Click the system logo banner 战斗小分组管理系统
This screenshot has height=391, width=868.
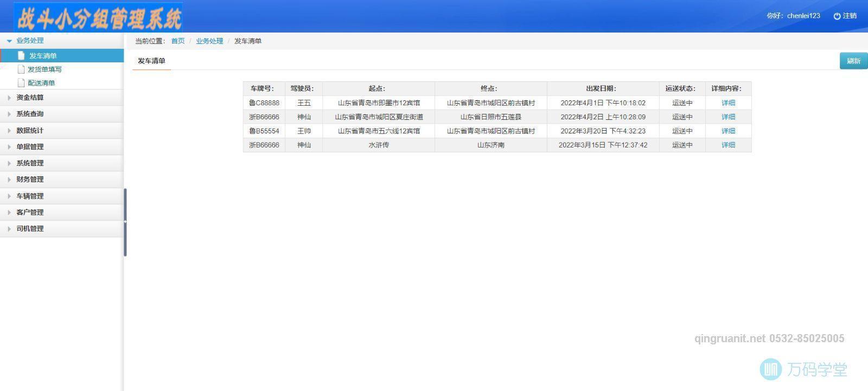pos(99,17)
